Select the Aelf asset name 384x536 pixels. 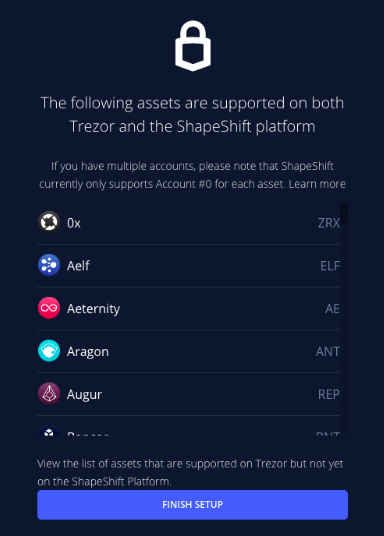pyautogui.click(x=78, y=266)
